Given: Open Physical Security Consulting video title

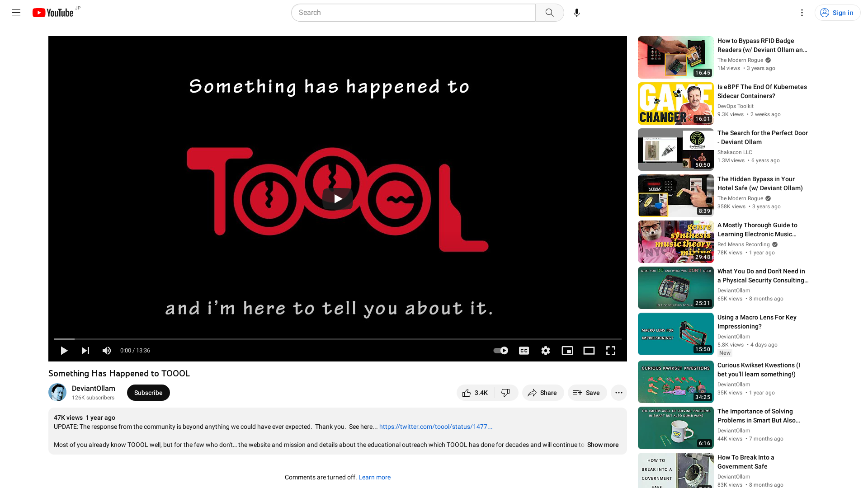Looking at the screenshot, I should [763, 276].
